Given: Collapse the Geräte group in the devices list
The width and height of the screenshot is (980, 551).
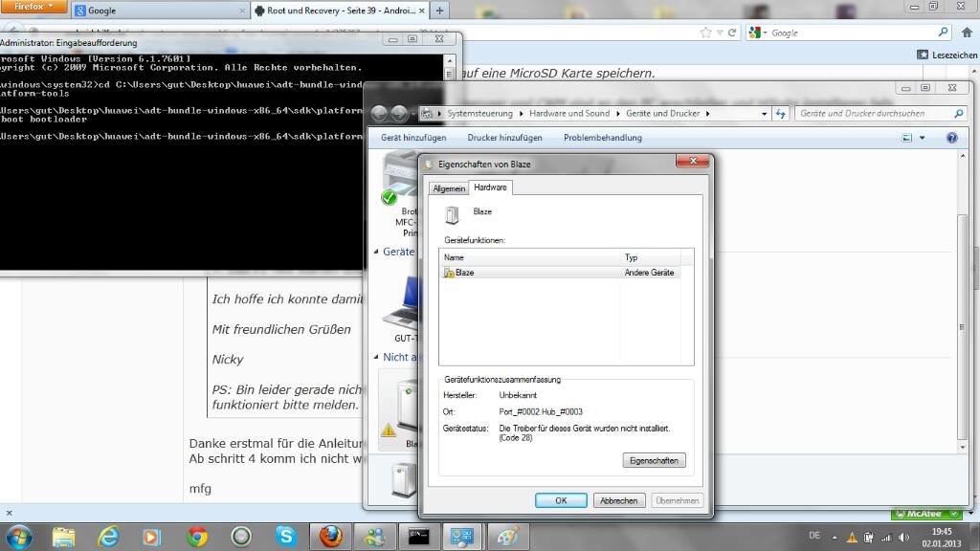Looking at the screenshot, I should click(x=376, y=252).
